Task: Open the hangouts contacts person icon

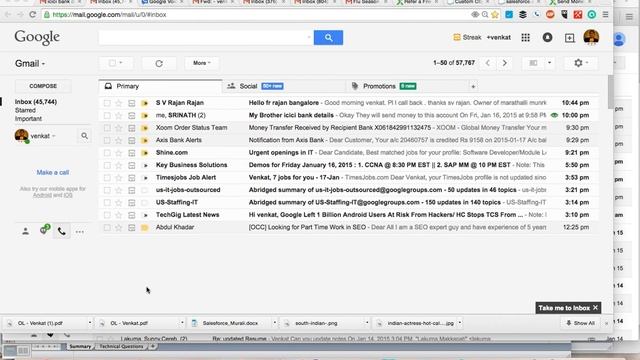Action: (25, 231)
